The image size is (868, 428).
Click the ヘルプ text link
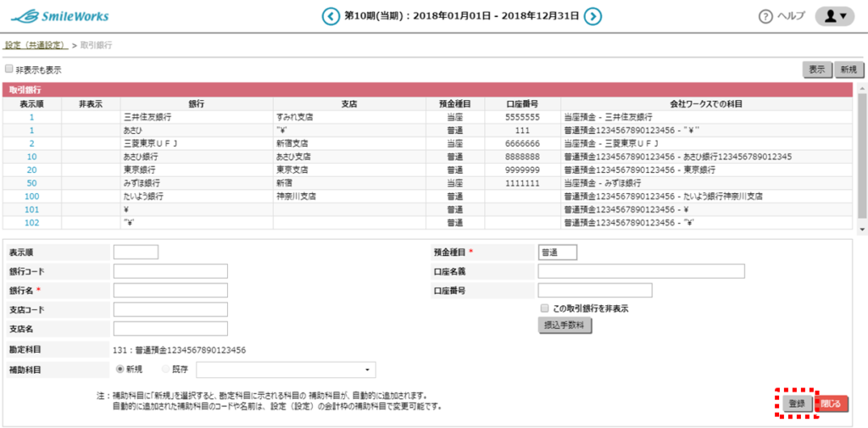pos(792,17)
